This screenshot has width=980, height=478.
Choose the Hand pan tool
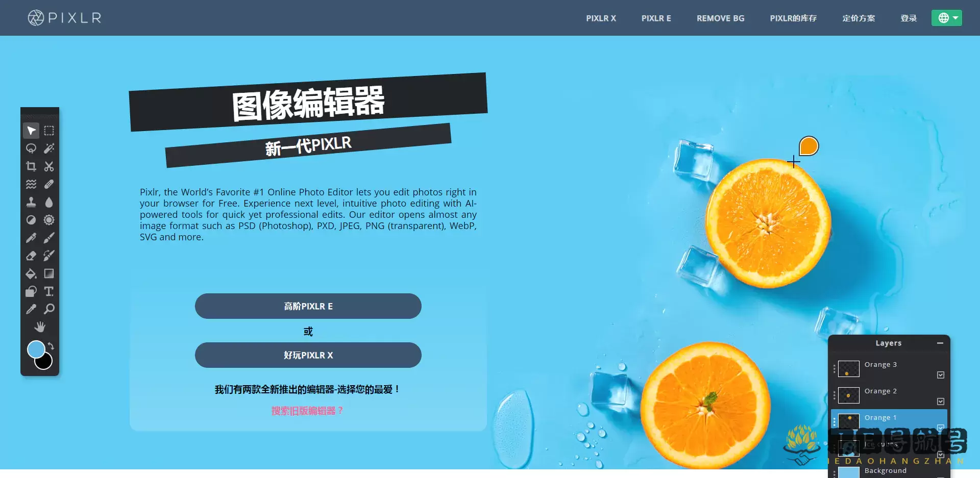tap(40, 327)
